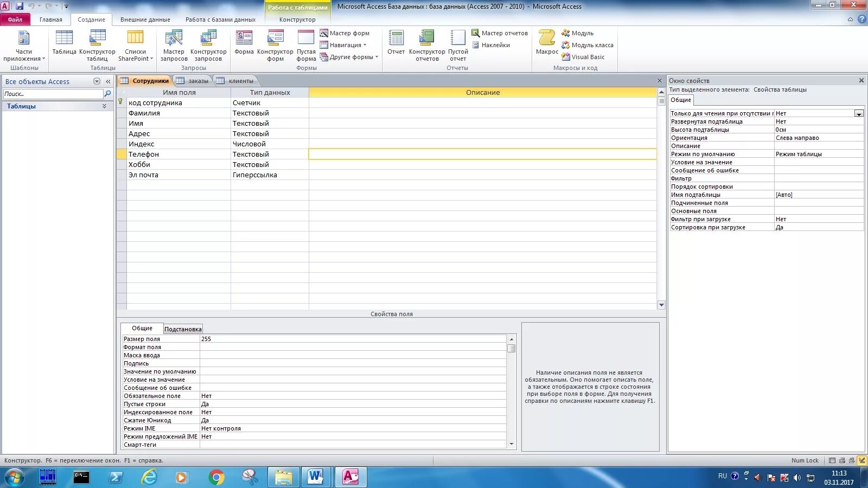Create a new Отчет
The image size is (868, 488).
pyautogui.click(x=396, y=43)
